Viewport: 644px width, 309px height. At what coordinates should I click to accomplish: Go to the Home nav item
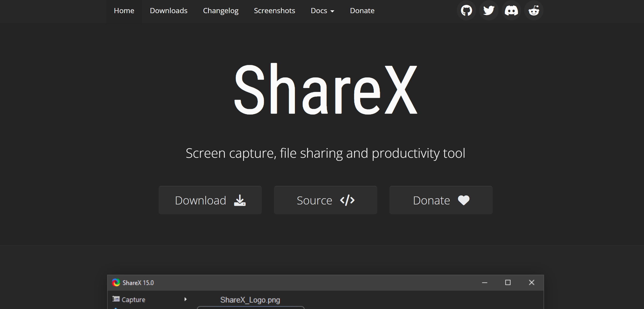click(124, 11)
